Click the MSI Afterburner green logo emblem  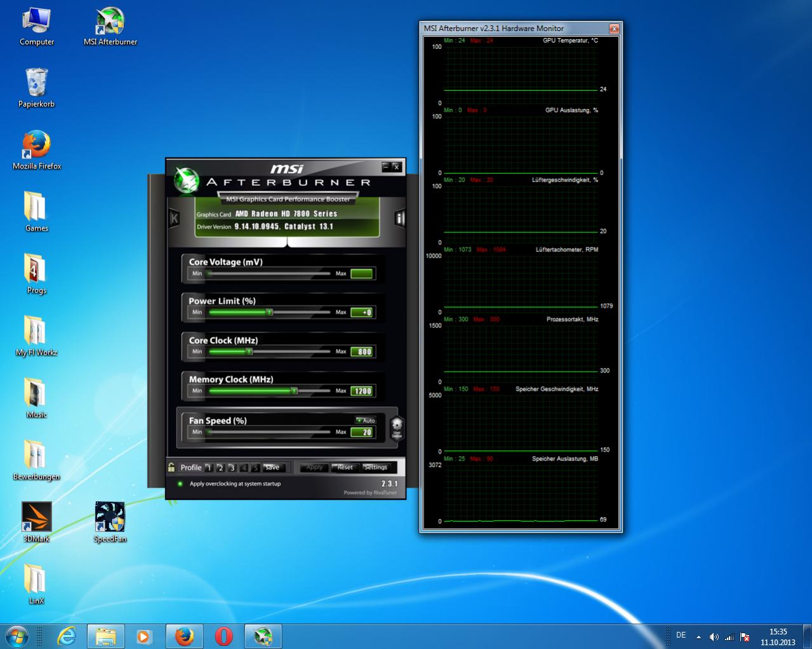187,180
